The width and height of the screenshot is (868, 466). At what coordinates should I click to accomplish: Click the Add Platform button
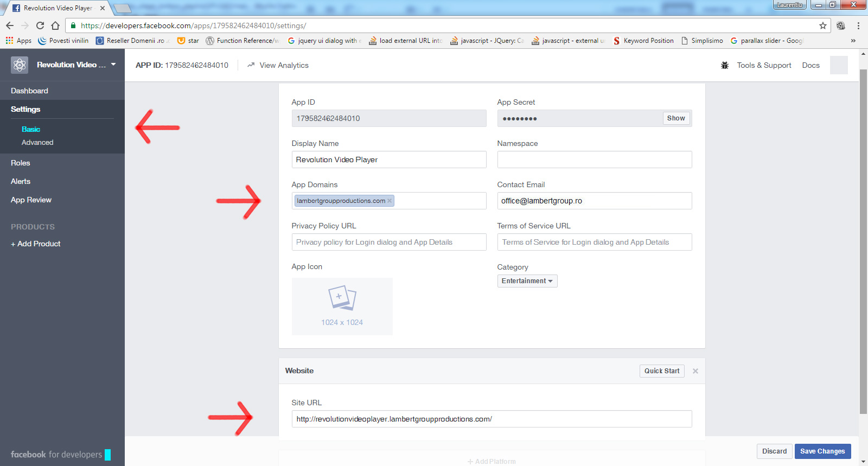tap(492, 461)
